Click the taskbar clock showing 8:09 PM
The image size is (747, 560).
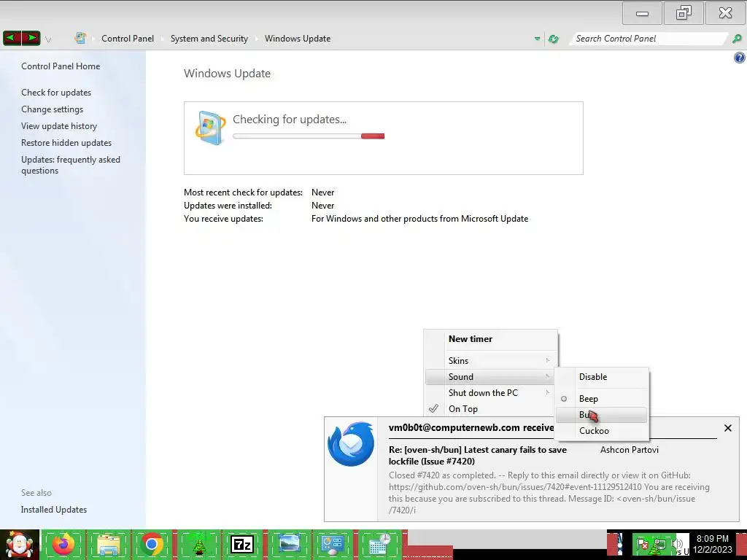click(712, 544)
